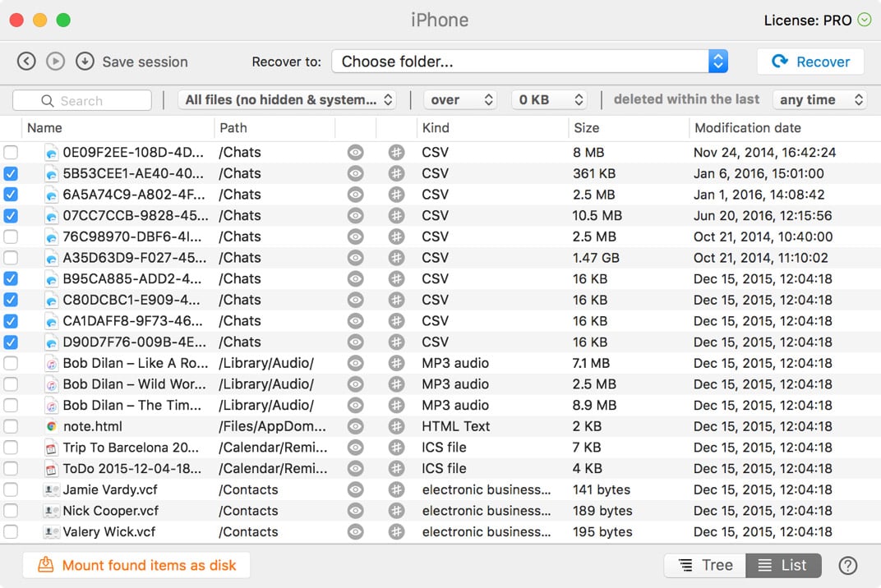Tick the note.html checkbox

click(11, 426)
